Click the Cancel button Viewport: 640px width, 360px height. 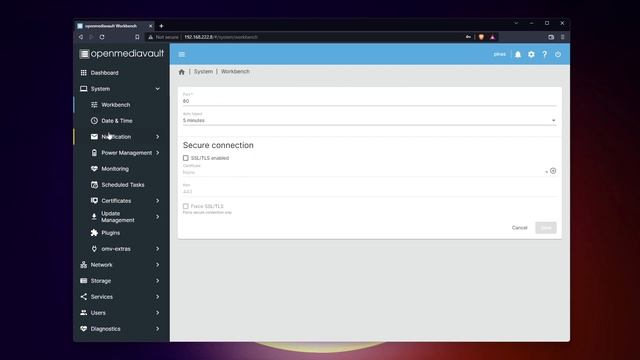[520, 228]
